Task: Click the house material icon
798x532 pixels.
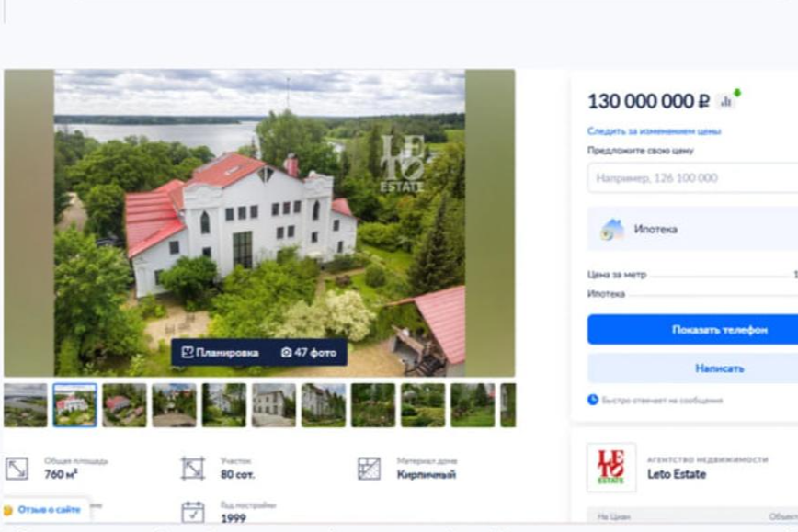Action: pyautogui.click(x=369, y=469)
